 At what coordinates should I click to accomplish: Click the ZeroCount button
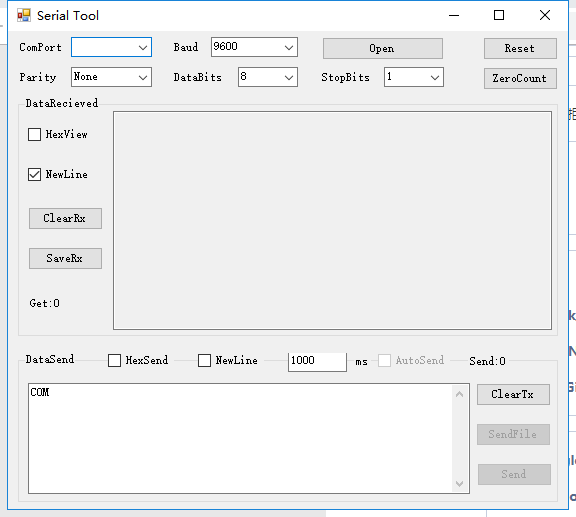tap(520, 78)
